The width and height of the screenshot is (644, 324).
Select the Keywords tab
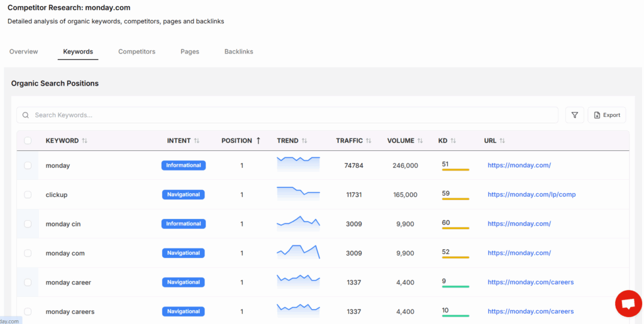click(x=78, y=52)
